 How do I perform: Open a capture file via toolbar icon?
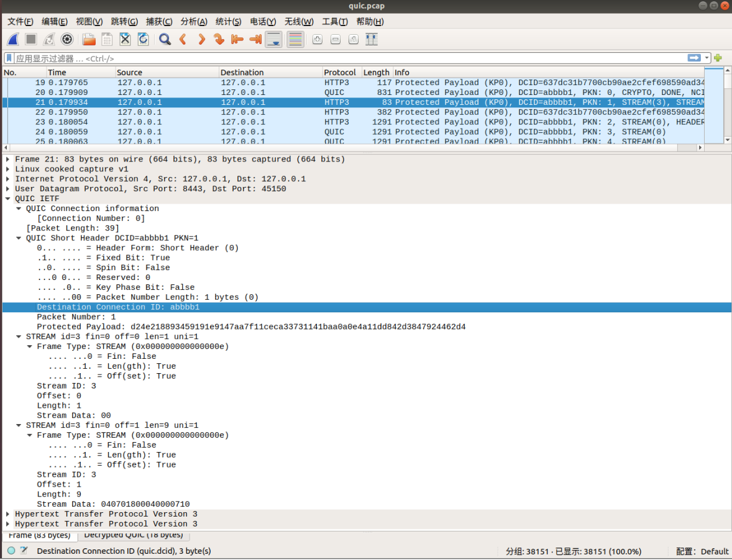[x=88, y=39]
